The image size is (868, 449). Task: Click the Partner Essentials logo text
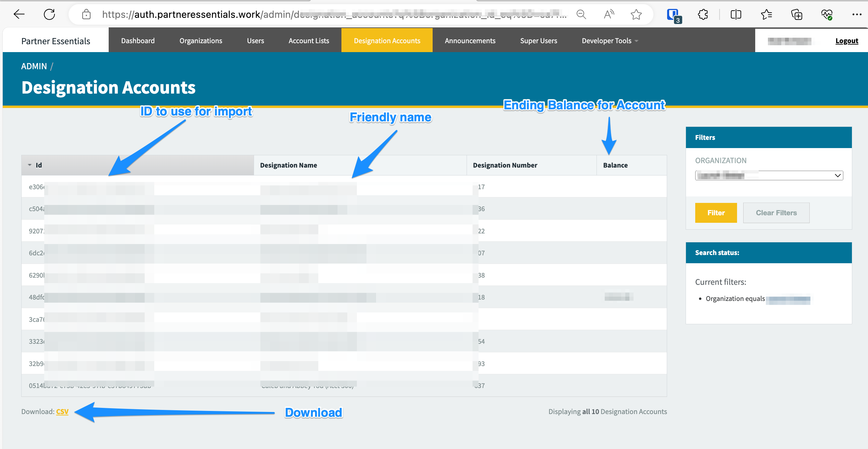click(56, 41)
